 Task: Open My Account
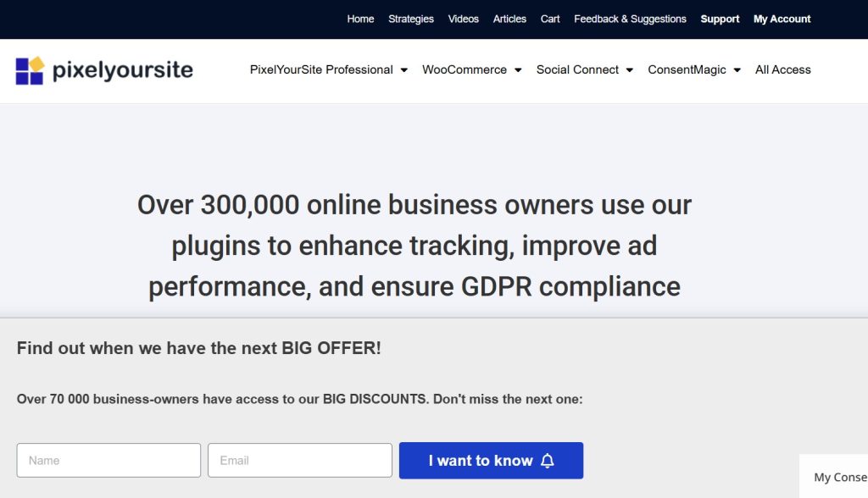click(782, 19)
